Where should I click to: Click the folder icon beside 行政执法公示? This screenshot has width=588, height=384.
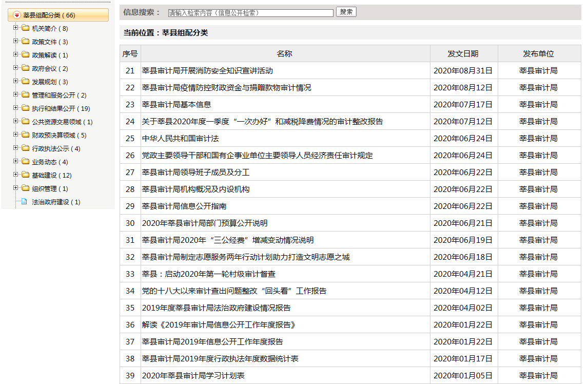click(26, 148)
